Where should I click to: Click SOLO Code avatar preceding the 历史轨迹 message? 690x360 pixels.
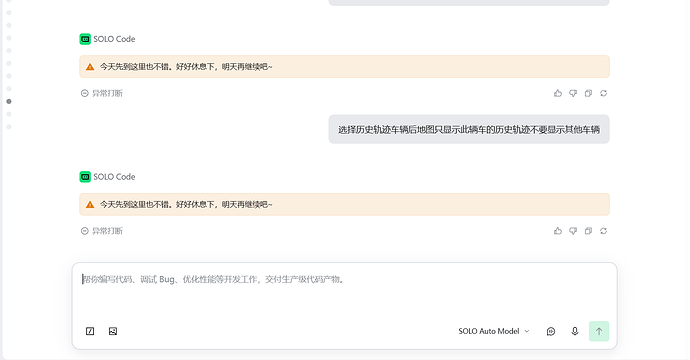tap(85, 39)
